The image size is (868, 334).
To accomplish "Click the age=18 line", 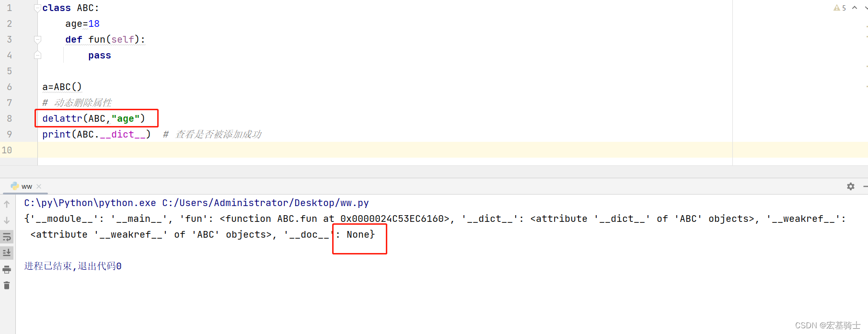I will click(82, 23).
